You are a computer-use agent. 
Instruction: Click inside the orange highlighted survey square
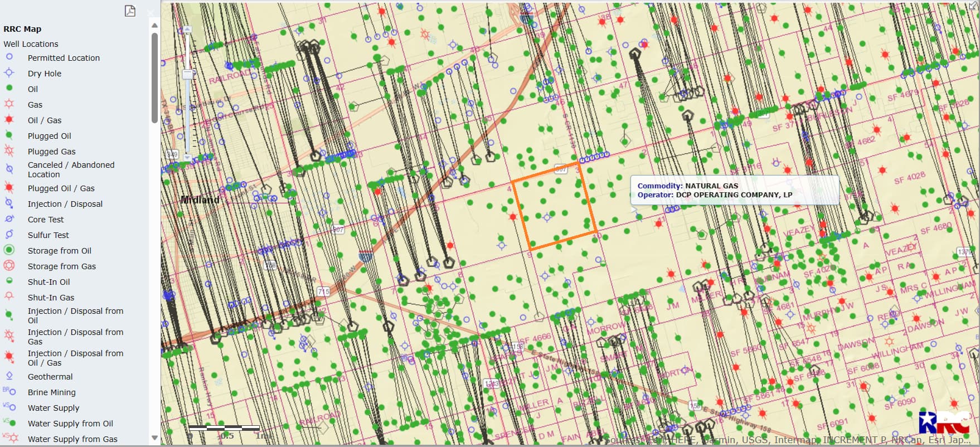click(x=555, y=206)
